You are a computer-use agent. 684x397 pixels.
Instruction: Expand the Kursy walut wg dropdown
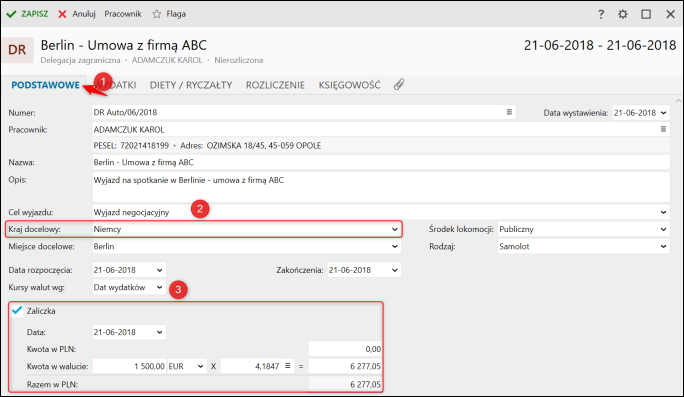(x=160, y=287)
